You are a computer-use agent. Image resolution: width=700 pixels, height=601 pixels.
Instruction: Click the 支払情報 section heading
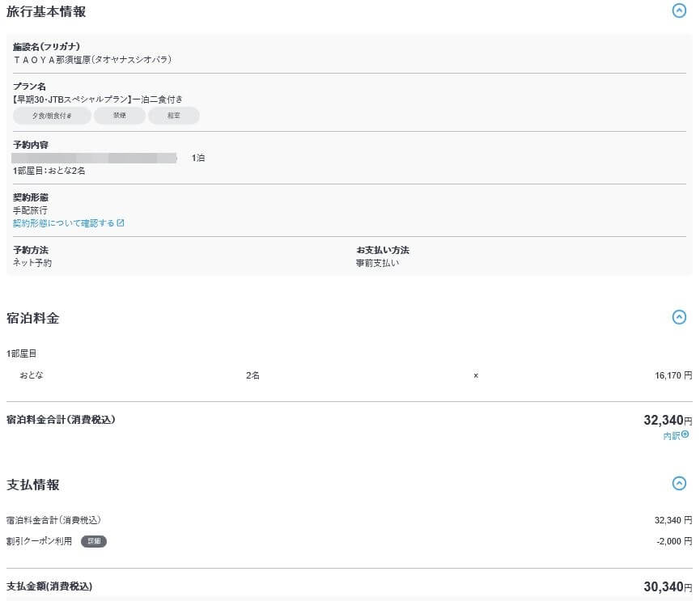coord(33,485)
